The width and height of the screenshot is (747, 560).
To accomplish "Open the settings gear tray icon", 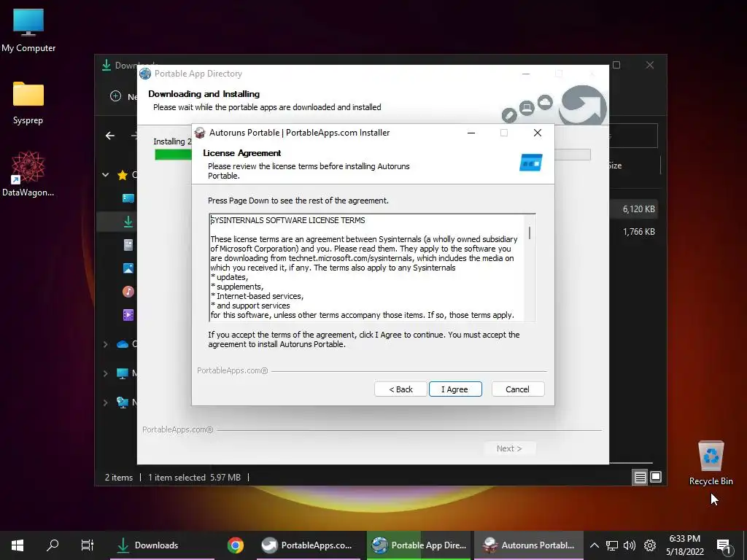I will tap(650, 545).
